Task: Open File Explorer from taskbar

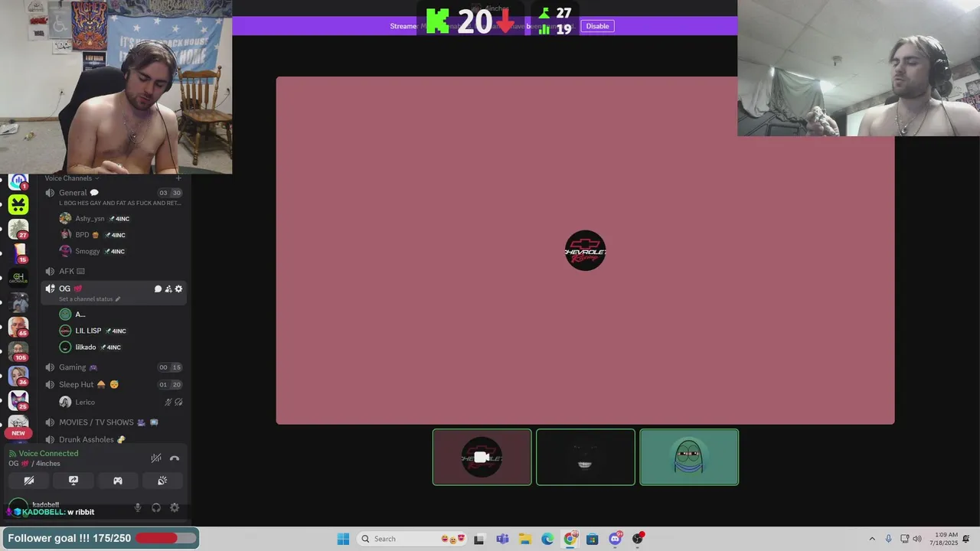Action: tap(524, 539)
